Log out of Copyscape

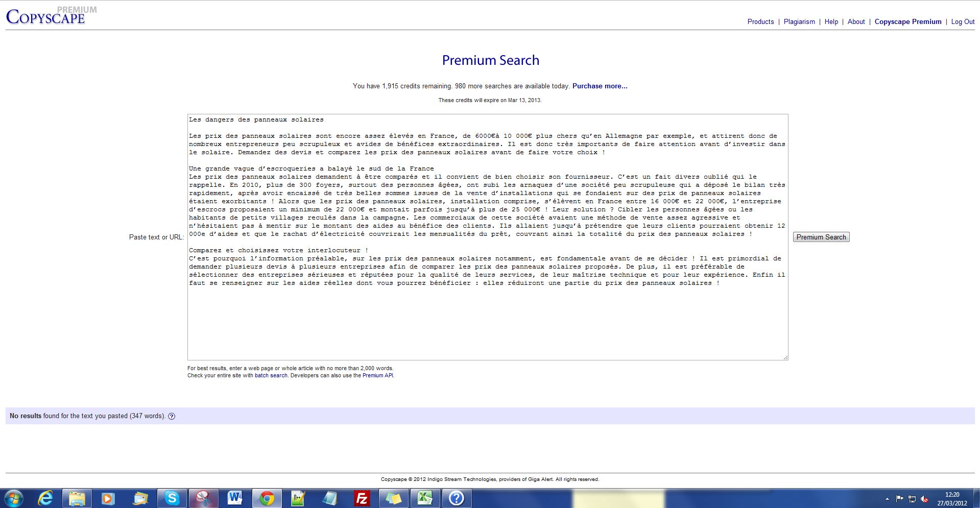click(963, 21)
